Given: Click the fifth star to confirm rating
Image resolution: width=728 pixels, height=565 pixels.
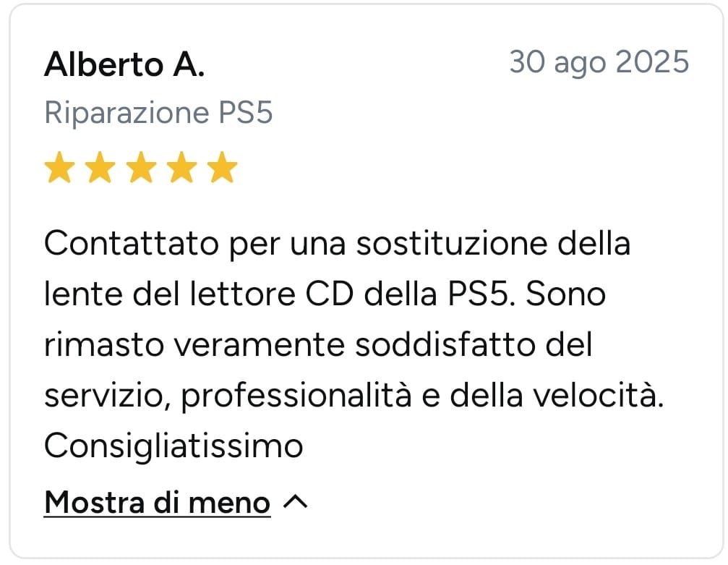Looking at the screenshot, I should (x=222, y=167).
